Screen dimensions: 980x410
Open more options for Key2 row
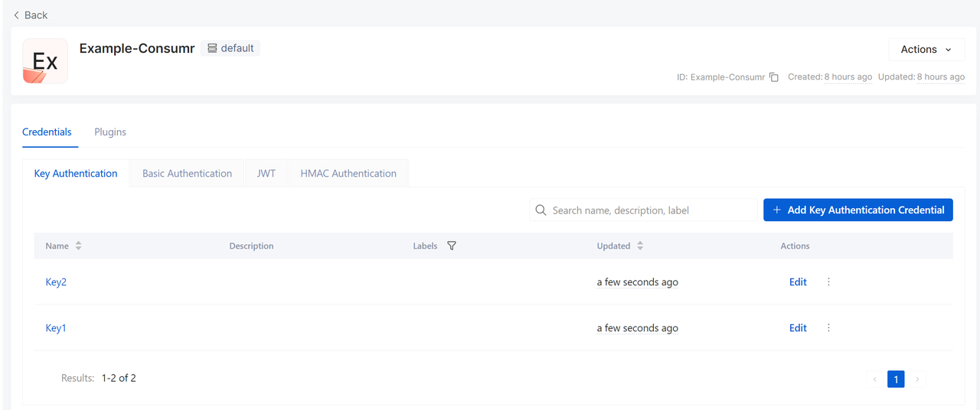point(828,281)
